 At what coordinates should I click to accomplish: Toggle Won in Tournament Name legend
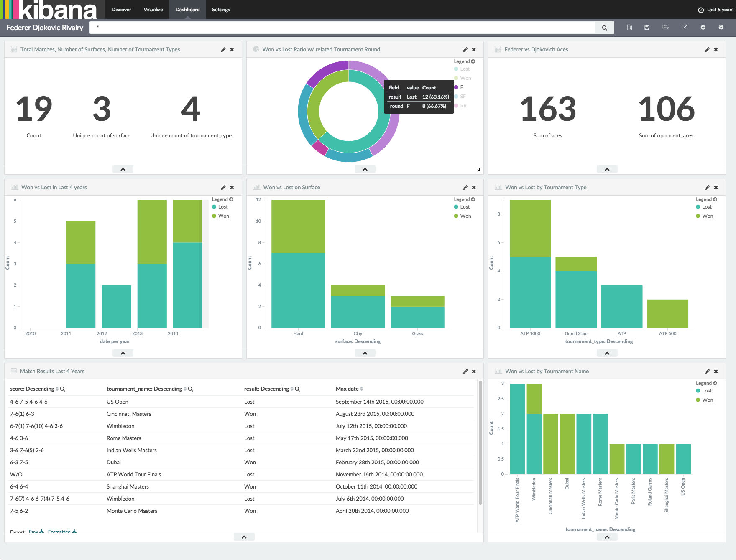coord(705,400)
